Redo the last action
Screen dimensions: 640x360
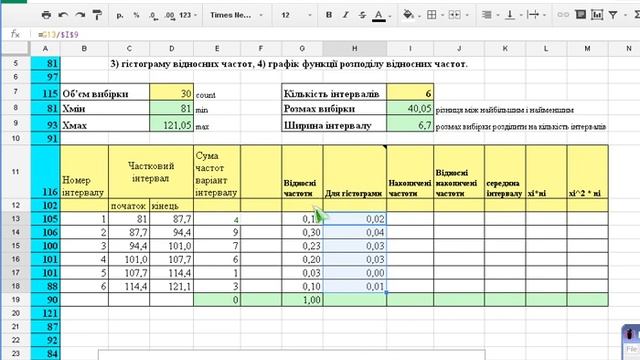(80, 15)
